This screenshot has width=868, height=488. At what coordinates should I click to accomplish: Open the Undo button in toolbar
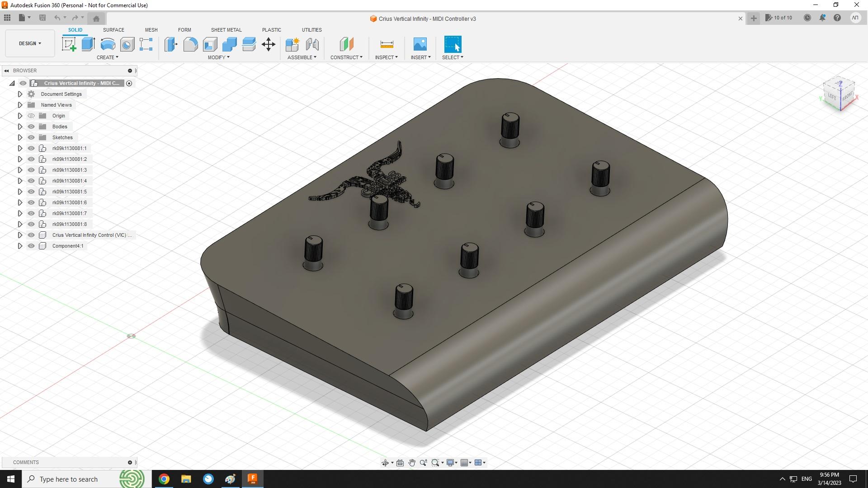pos(57,18)
